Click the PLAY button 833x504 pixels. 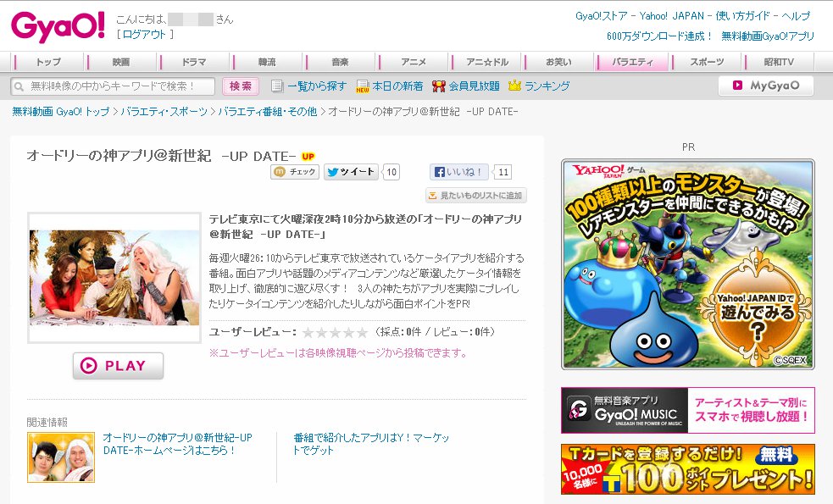(x=118, y=365)
